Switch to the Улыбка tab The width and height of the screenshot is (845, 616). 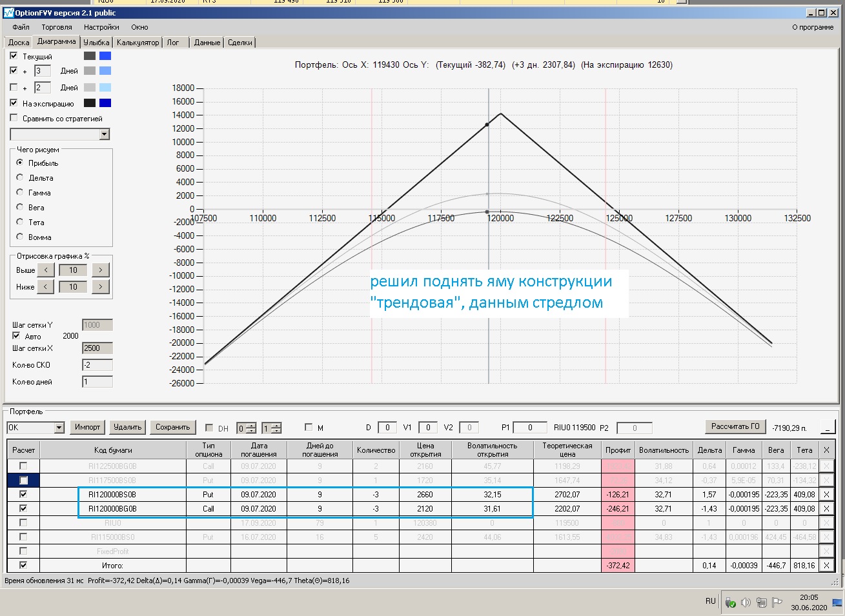click(x=96, y=43)
